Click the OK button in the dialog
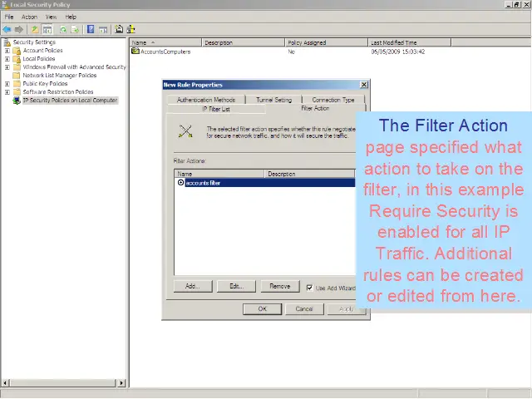This screenshot has height=399, width=532. [262, 308]
